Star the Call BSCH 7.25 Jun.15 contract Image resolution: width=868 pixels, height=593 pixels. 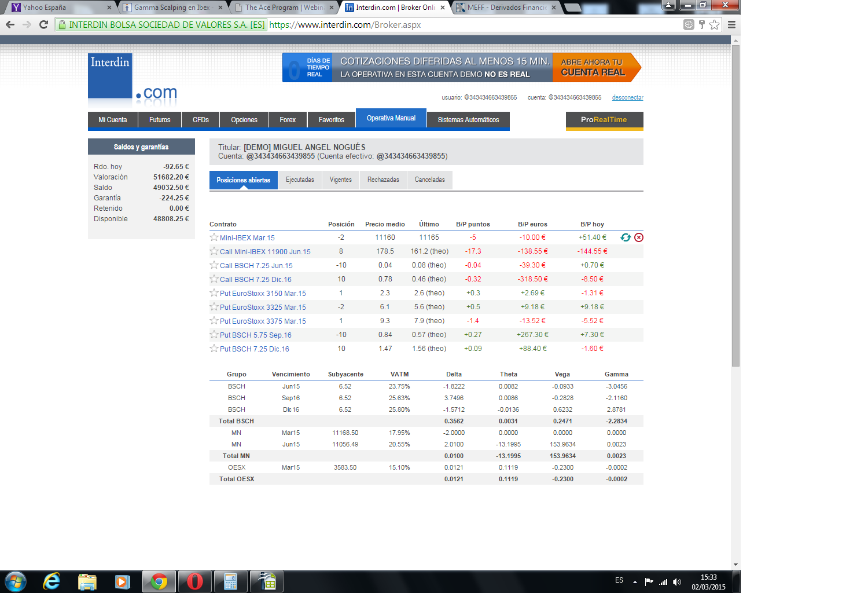214,265
